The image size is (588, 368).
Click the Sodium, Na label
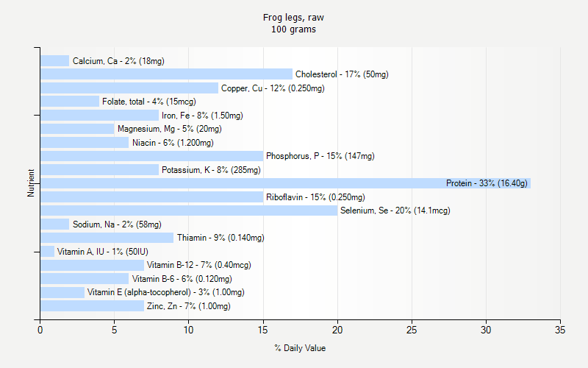[x=117, y=224]
